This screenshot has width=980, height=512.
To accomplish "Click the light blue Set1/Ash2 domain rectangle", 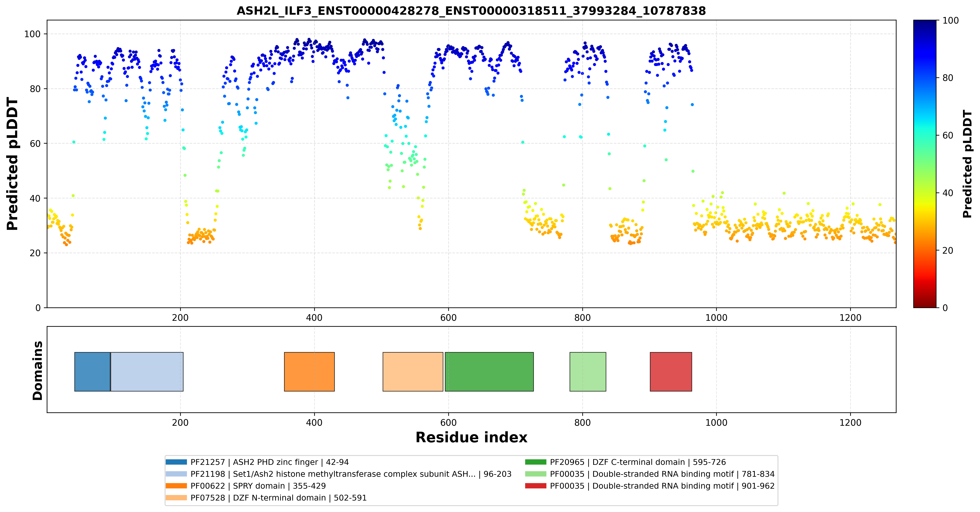I will click(147, 372).
